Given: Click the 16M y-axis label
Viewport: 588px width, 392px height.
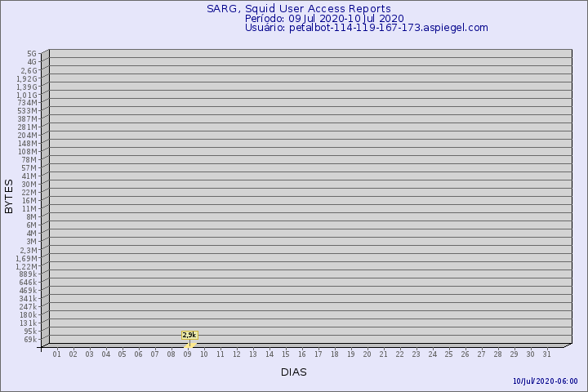Looking at the screenshot, I should (x=29, y=201).
